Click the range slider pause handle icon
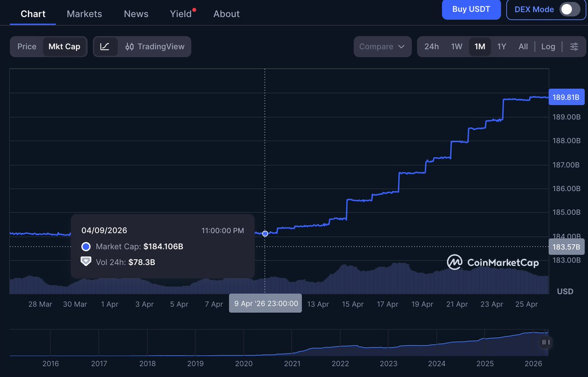588x377 pixels. (545, 342)
